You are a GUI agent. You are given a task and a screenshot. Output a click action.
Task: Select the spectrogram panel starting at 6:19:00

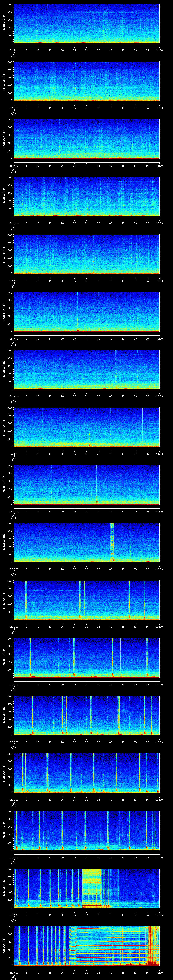[x=87, y=369]
